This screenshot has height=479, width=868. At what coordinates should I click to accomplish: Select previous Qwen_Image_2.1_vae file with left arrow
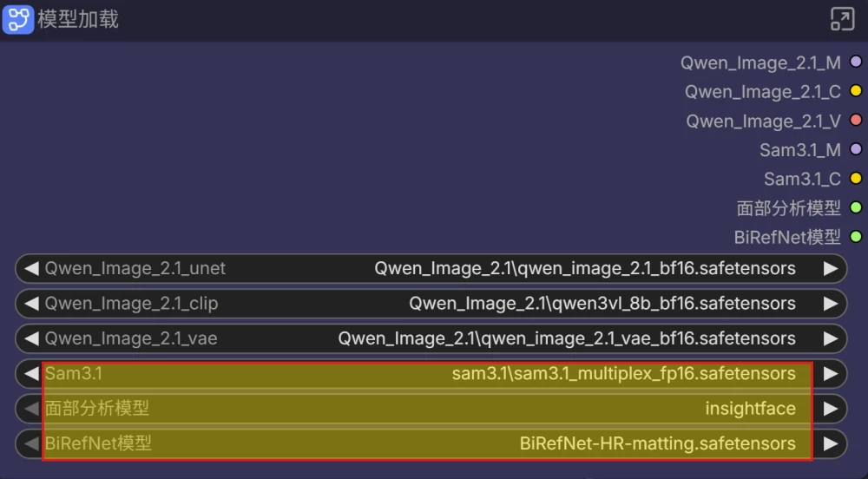coord(31,338)
